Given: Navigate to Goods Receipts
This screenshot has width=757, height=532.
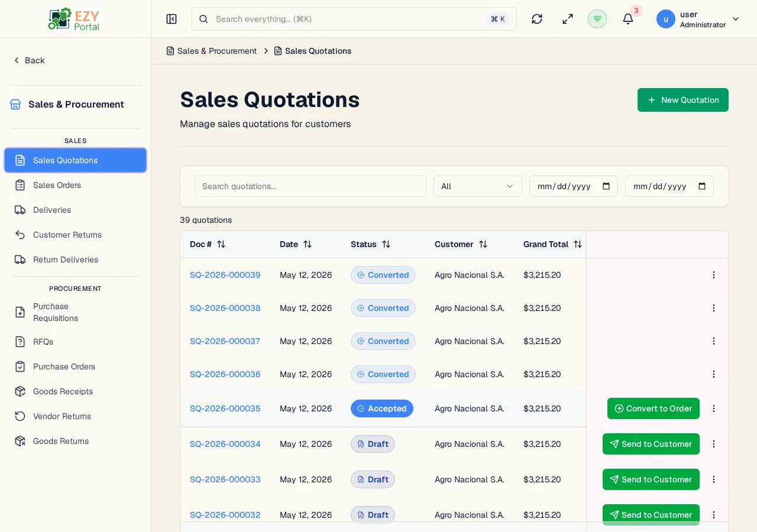Looking at the screenshot, I should tap(75, 391).
